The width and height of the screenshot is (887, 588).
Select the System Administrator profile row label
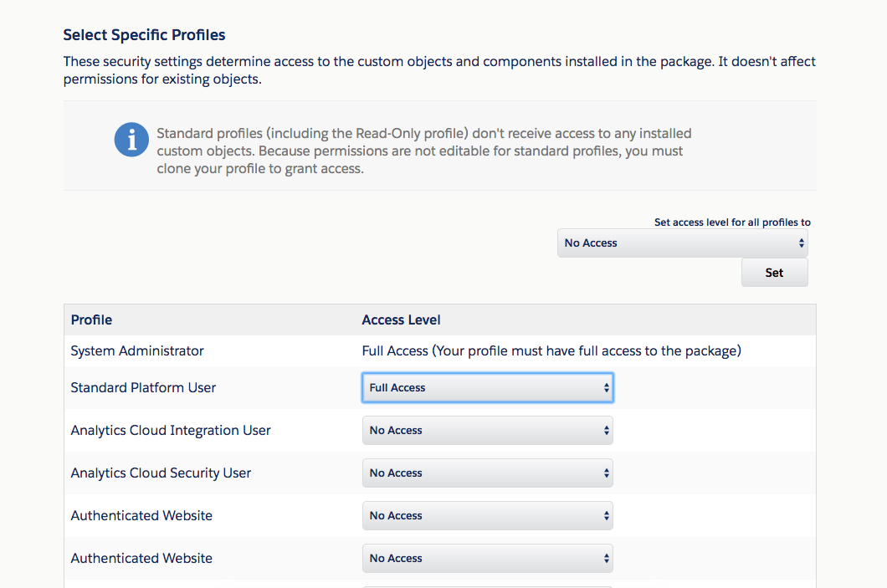tap(137, 351)
